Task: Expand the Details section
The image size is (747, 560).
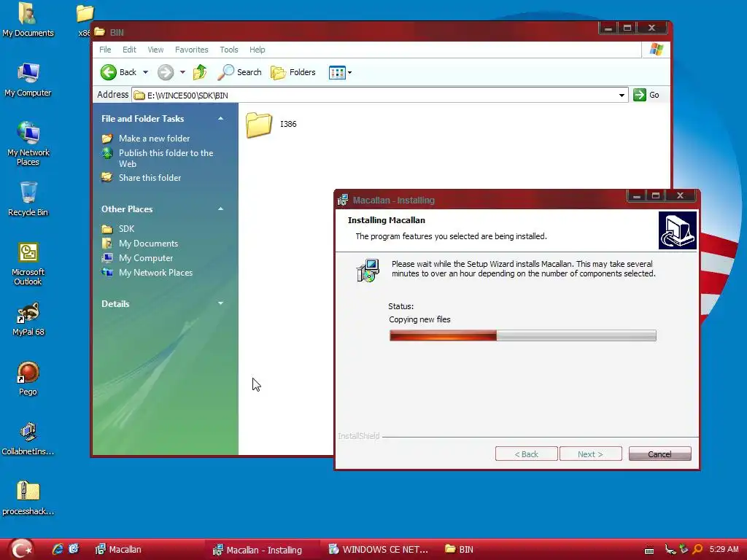Action: click(220, 303)
